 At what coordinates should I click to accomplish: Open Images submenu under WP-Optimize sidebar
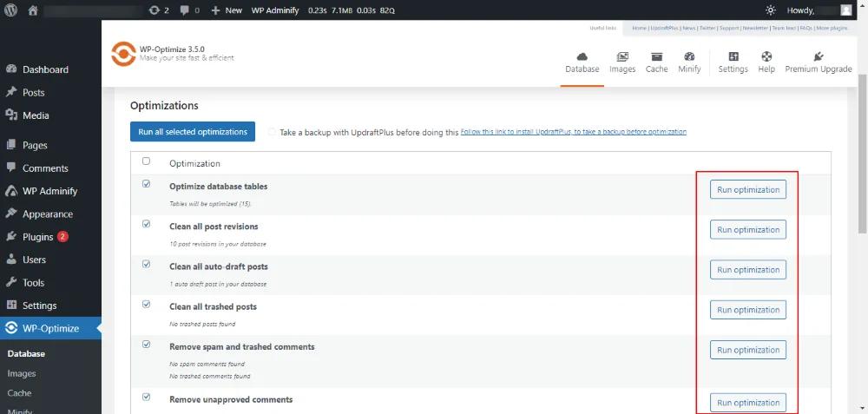pos(22,373)
